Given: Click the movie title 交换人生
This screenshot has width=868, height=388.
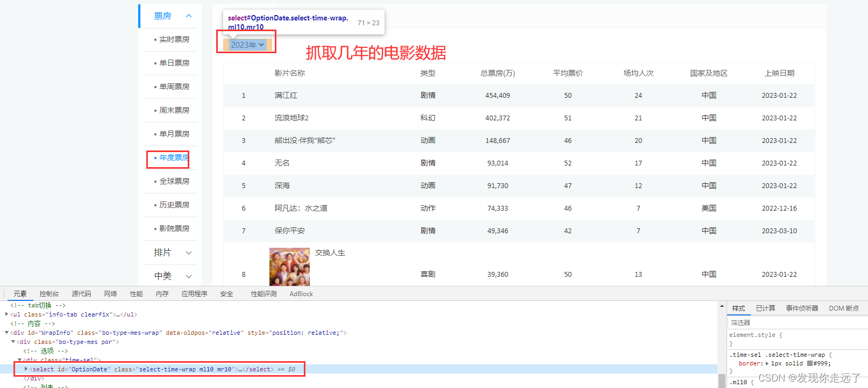Looking at the screenshot, I should pos(330,253).
